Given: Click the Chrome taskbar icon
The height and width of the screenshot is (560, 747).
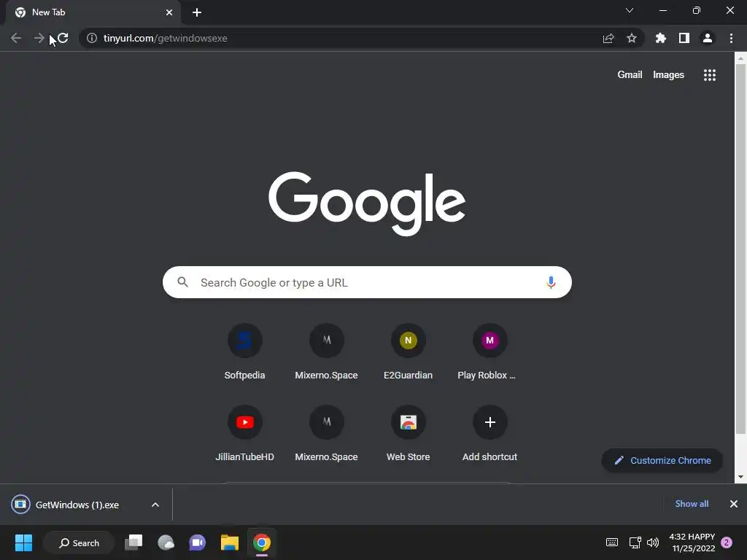Looking at the screenshot, I should pos(262,542).
